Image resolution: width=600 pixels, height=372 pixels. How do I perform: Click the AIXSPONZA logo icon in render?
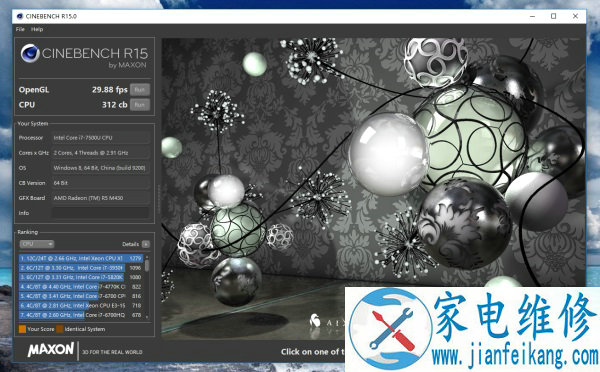[315, 321]
